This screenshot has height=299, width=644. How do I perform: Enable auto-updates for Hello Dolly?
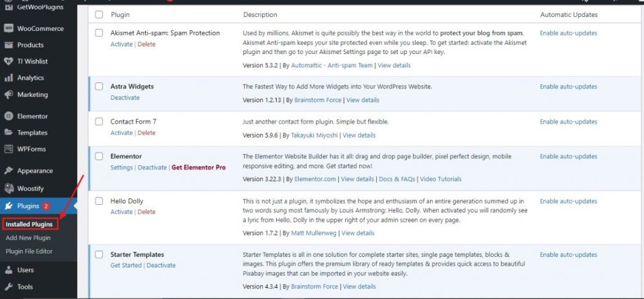pos(569,202)
